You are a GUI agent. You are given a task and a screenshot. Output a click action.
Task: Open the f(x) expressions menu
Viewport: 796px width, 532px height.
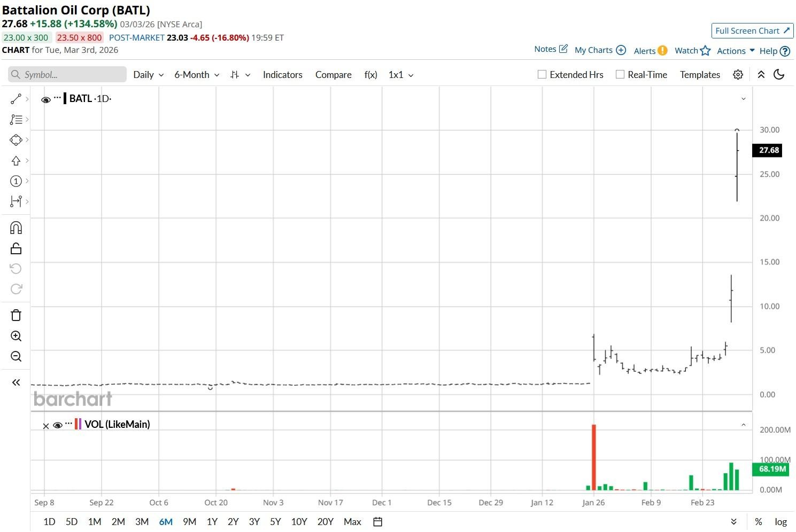click(371, 75)
